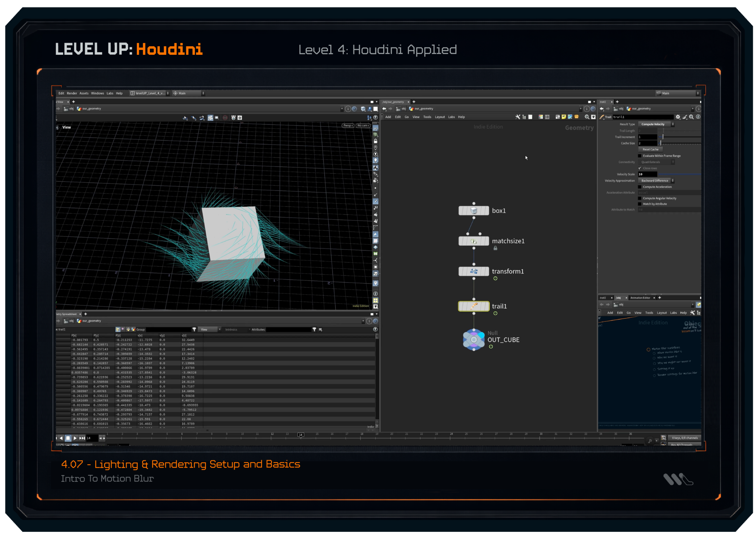Click the parameter search magnifier icon
This screenshot has height=537, width=756.
[692, 117]
